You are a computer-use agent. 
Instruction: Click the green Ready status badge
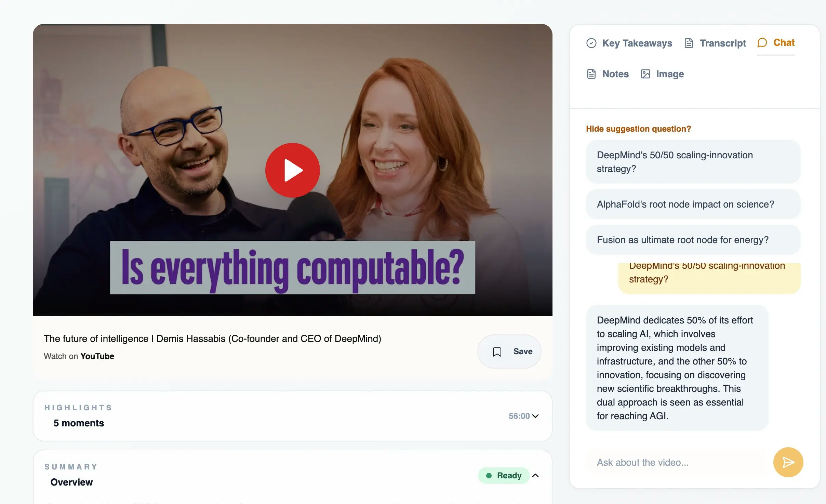point(504,475)
